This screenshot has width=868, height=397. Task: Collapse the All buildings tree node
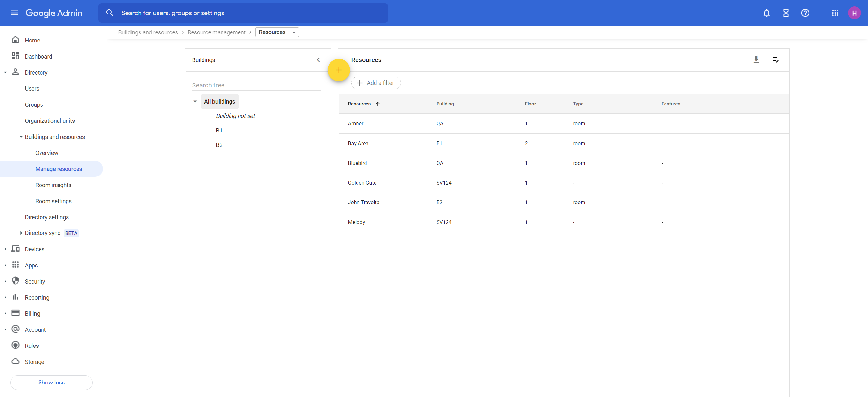pos(195,101)
